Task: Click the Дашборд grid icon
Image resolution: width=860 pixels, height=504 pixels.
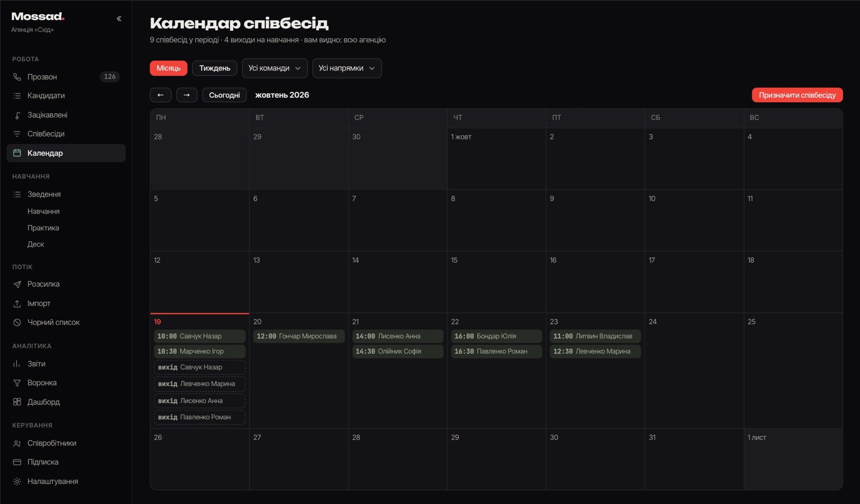Action: click(x=17, y=402)
